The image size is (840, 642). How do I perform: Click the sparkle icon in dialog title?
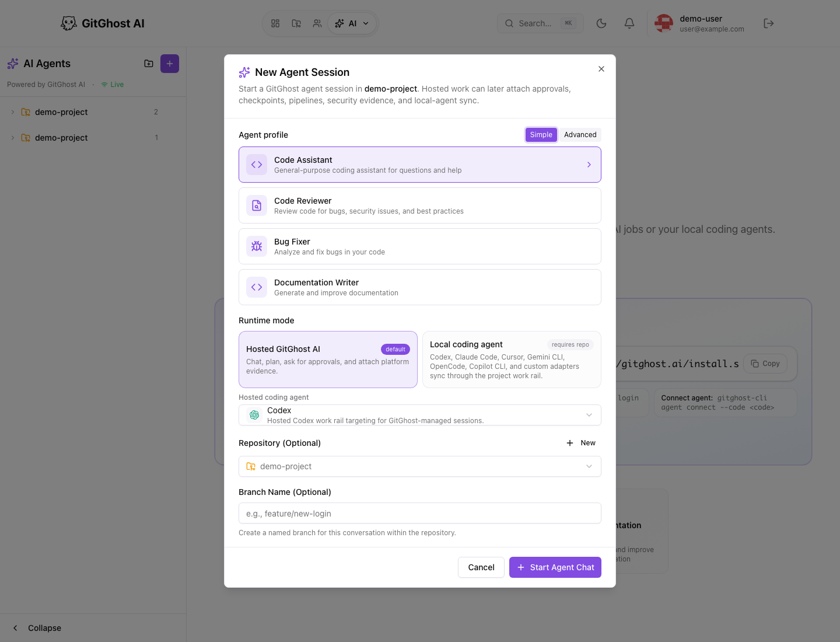click(244, 72)
